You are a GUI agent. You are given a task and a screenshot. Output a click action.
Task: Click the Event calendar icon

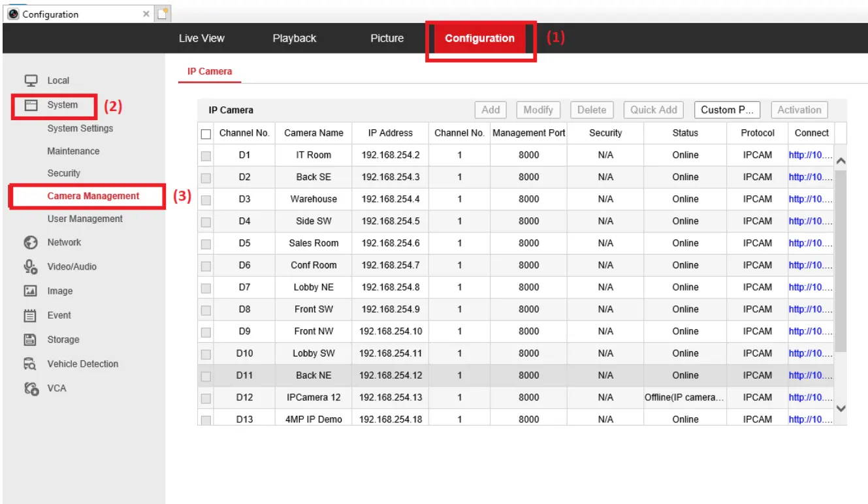pos(30,315)
